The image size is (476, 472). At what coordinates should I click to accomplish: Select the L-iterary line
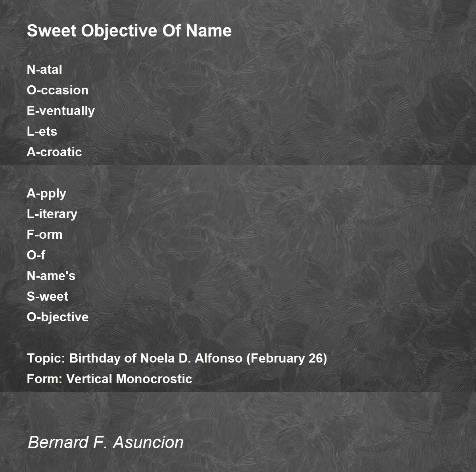click(x=52, y=214)
